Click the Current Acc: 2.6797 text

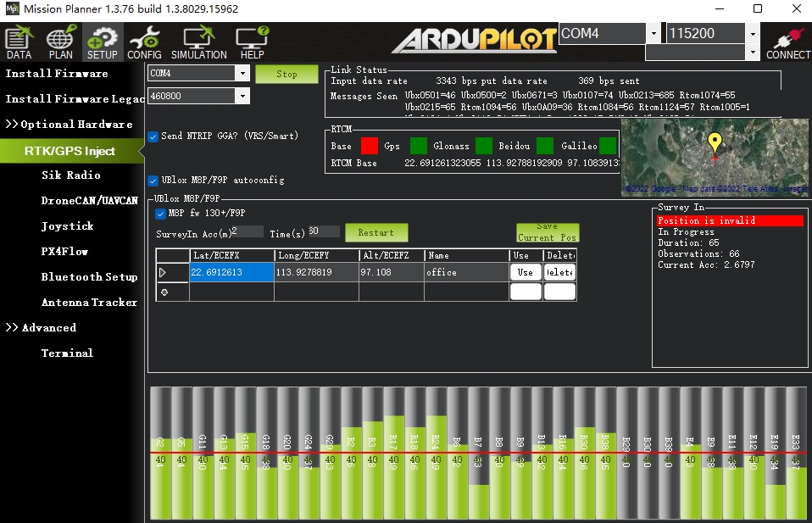(706, 265)
